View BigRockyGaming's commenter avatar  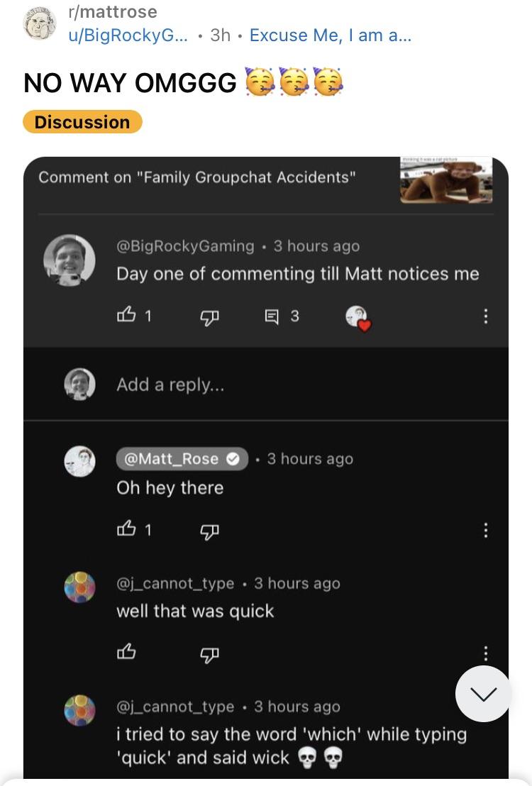(70, 260)
